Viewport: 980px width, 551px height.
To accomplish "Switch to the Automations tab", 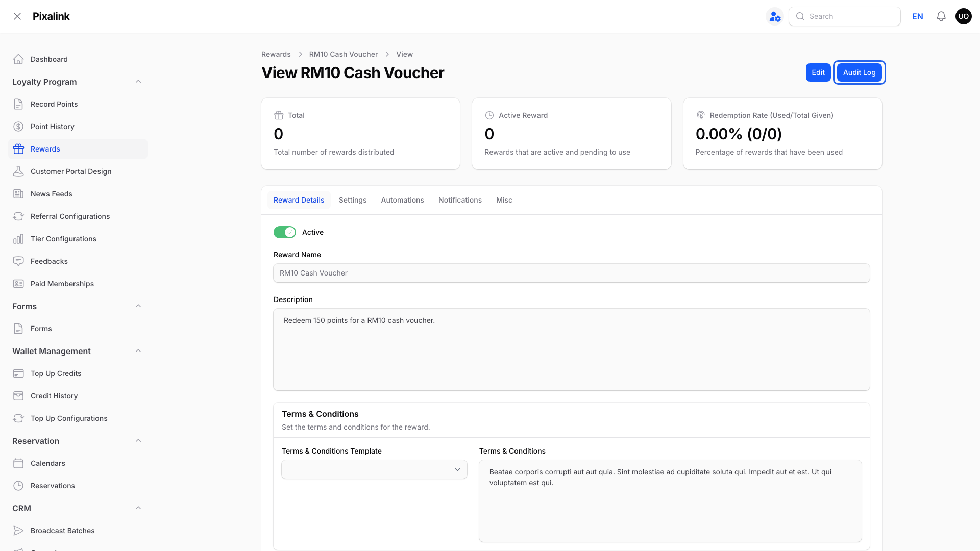I will tap(402, 200).
